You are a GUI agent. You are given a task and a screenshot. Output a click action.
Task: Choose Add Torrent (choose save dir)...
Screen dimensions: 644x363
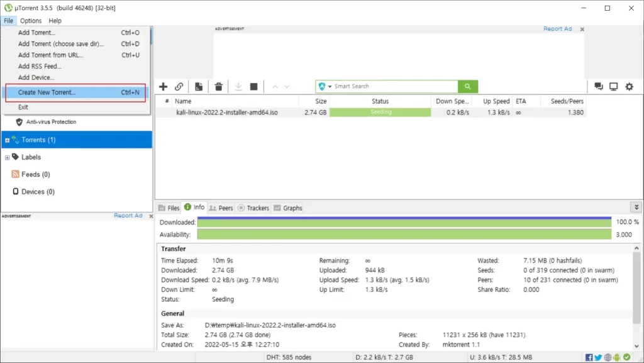(76, 43)
